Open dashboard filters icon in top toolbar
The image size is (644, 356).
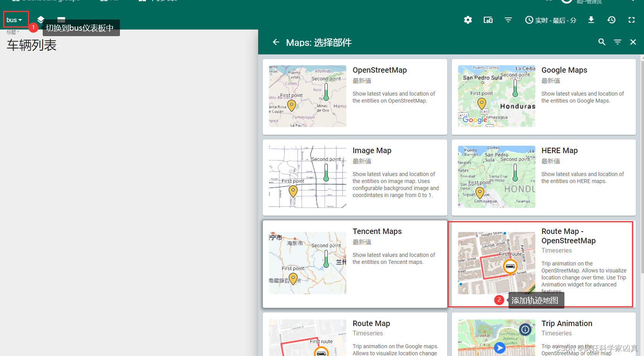(x=508, y=20)
